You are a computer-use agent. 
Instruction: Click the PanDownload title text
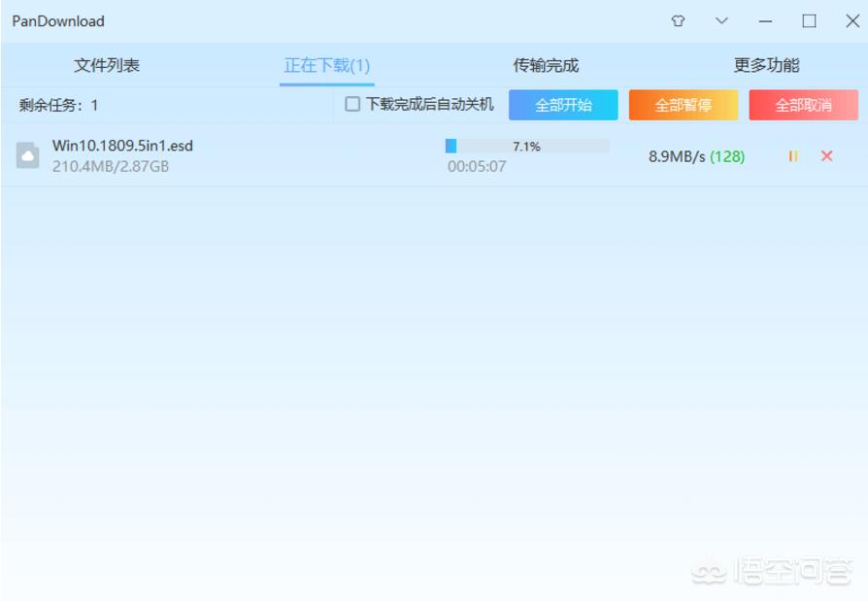(x=58, y=21)
